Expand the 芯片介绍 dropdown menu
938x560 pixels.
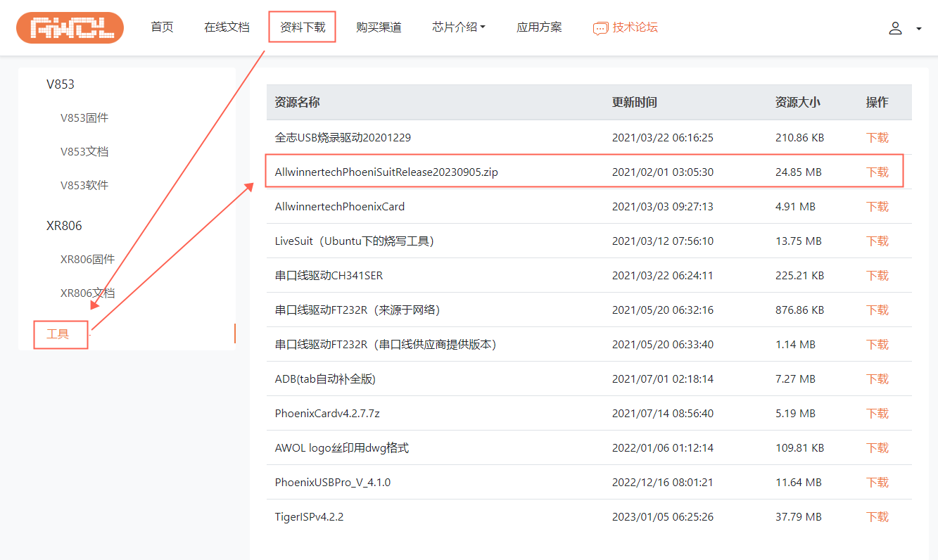[459, 27]
